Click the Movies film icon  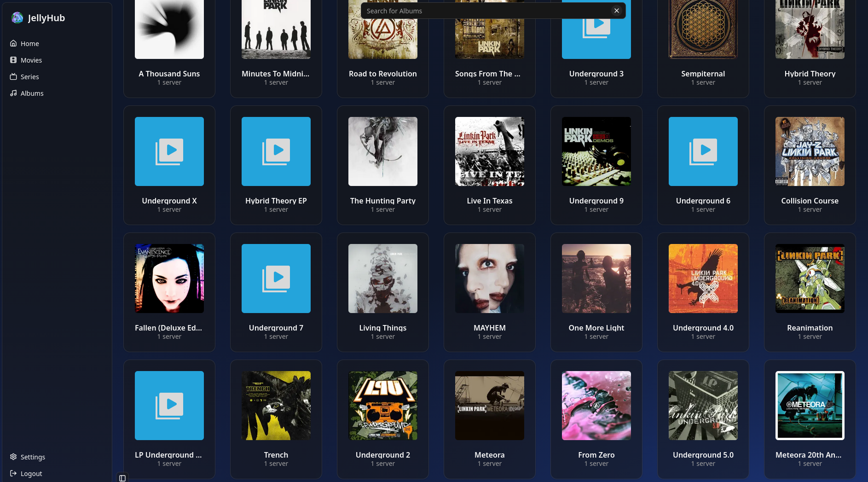tap(13, 60)
